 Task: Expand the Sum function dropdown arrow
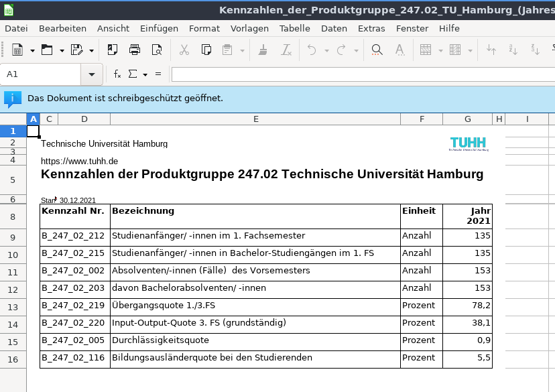coord(145,74)
